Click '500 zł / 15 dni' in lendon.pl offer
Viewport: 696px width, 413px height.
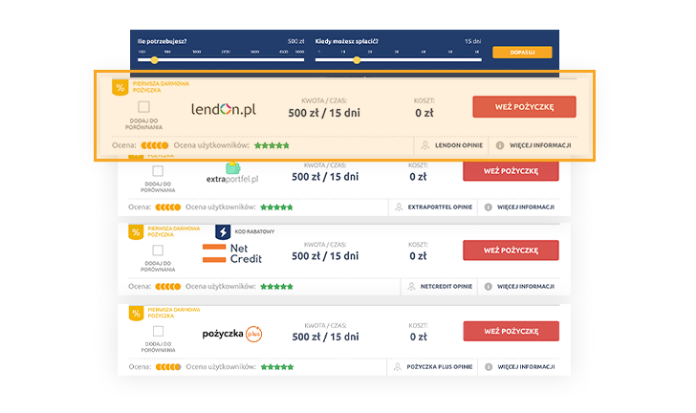click(x=324, y=113)
